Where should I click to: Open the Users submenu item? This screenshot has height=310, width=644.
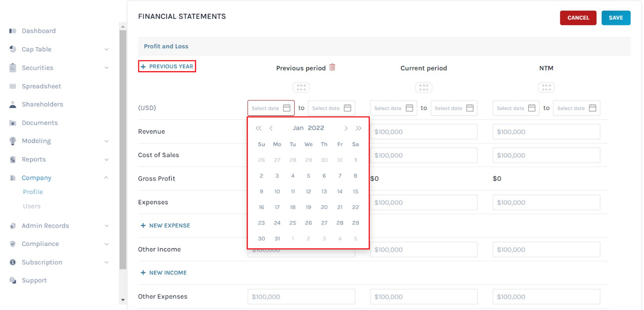[32, 206]
